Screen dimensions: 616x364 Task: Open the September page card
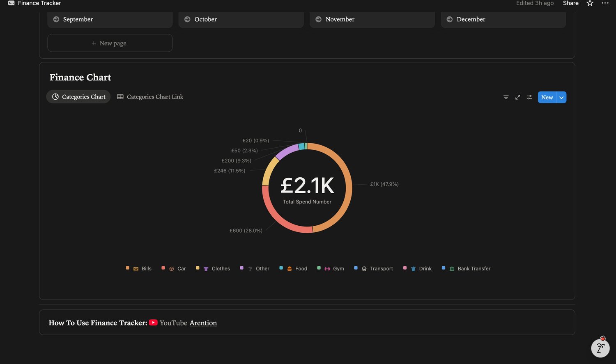tap(110, 19)
